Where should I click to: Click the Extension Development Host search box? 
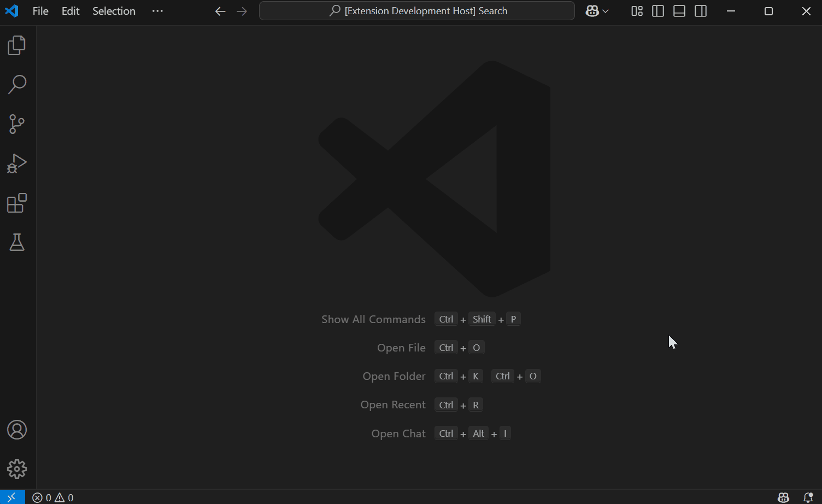coord(416,11)
